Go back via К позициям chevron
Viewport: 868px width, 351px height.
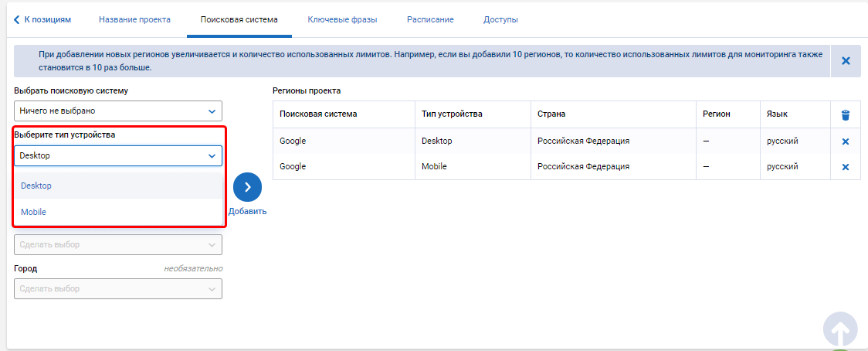[17, 19]
